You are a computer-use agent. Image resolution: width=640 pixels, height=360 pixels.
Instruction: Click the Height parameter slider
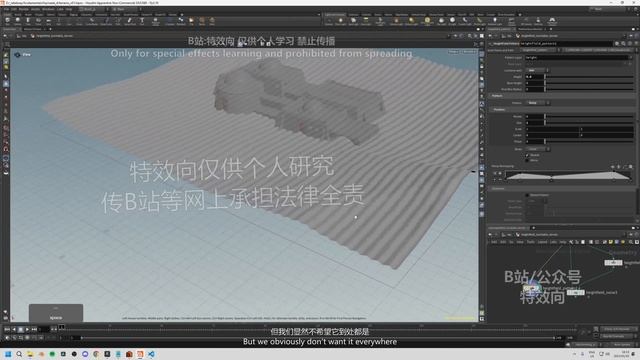pos(589,77)
